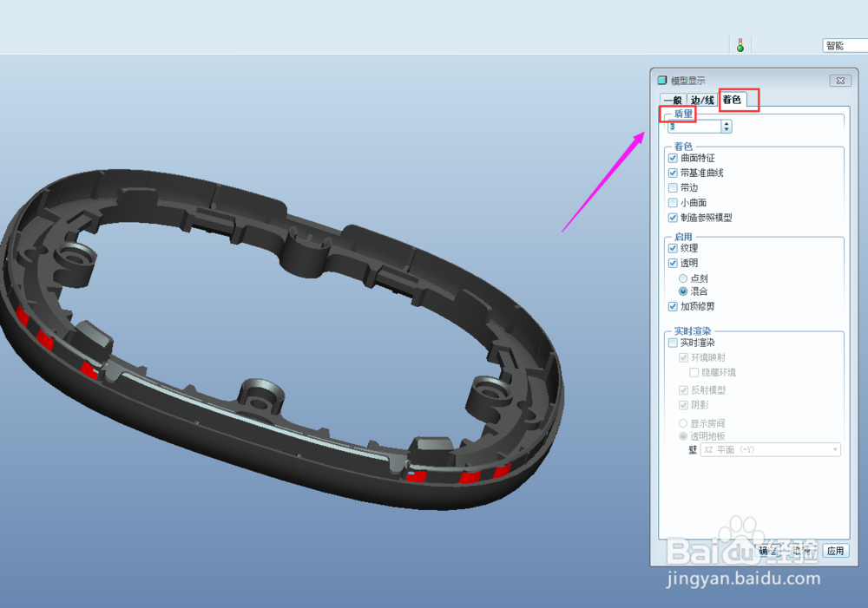Viewport: 868px width, 608px height.
Task: Uncheck the 带基准曲线 checkbox
Action: 674,173
